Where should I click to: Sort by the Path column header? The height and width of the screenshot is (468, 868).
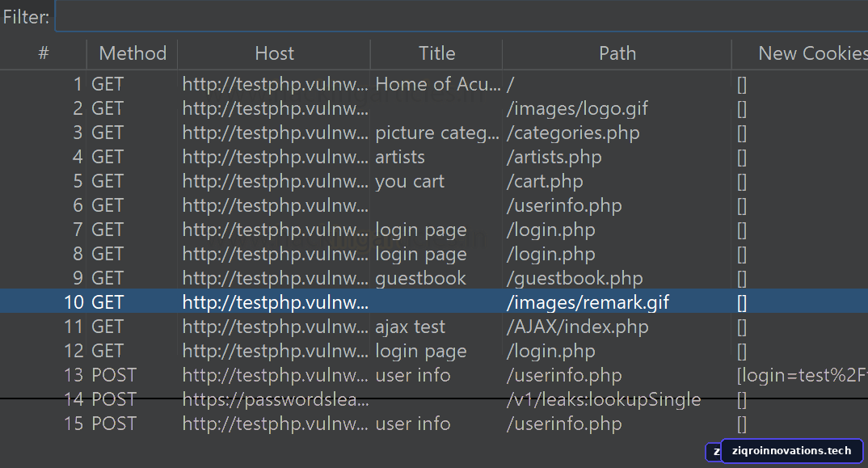(617, 53)
